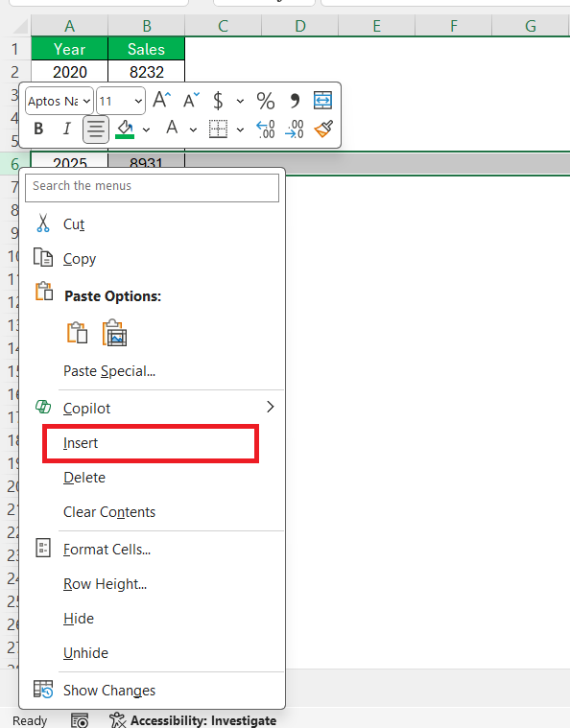Click cell containing 8232
The image size is (570, 728).
pos(146,72)
